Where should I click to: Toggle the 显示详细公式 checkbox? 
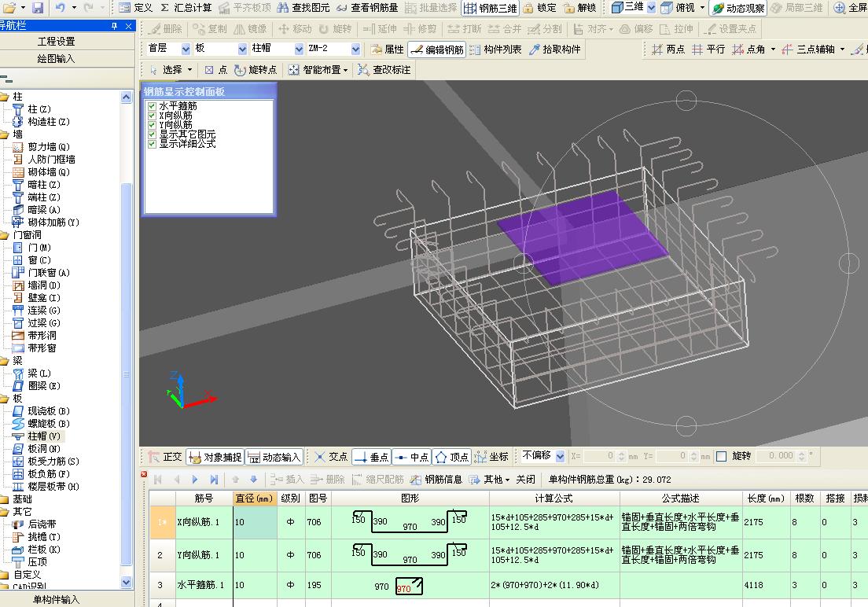tap(153, 144)
